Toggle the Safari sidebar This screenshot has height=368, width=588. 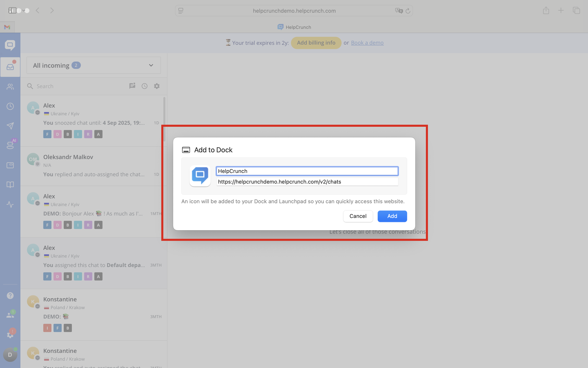pos(12,10)
